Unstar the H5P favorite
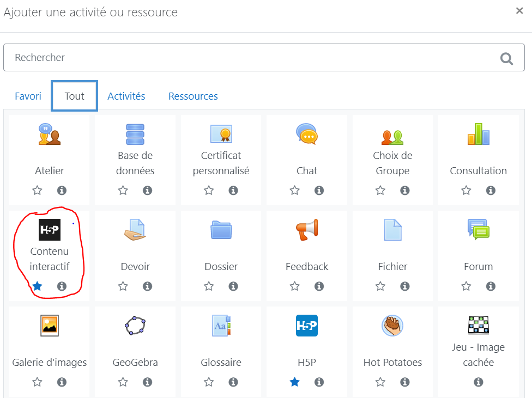Screen dimensions: 532x398 (x=294, y=382)
